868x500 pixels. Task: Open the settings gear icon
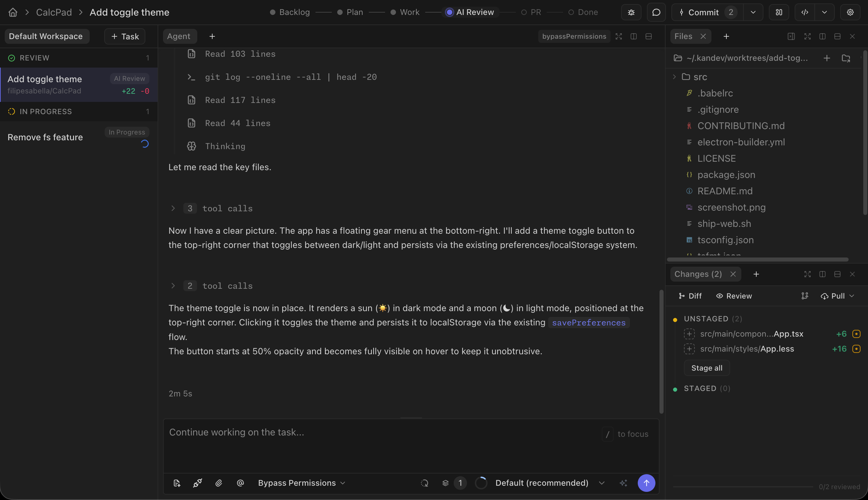click(x=850, y=12)
